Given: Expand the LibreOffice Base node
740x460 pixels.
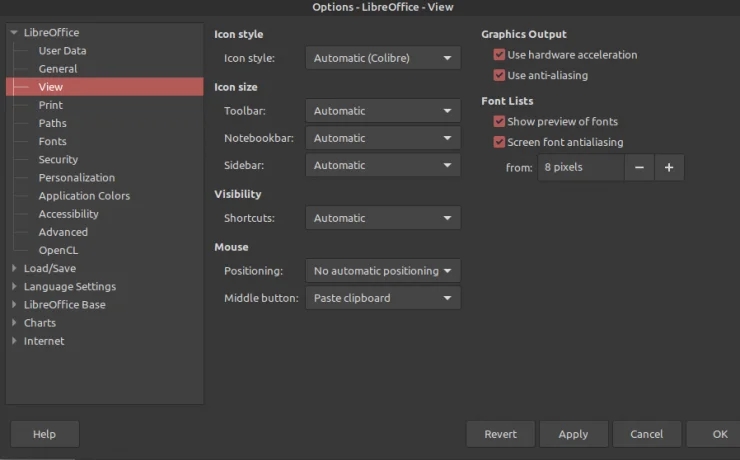Looking at the screenshot, I should (14, 304).
